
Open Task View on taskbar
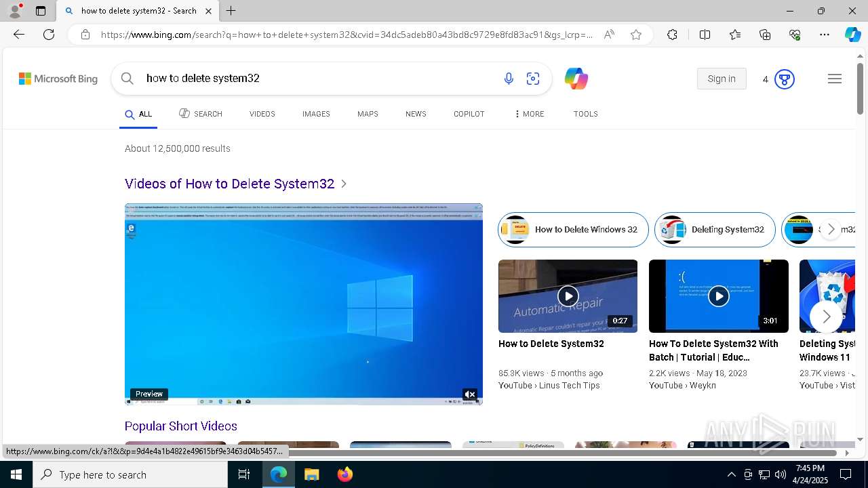244,474
